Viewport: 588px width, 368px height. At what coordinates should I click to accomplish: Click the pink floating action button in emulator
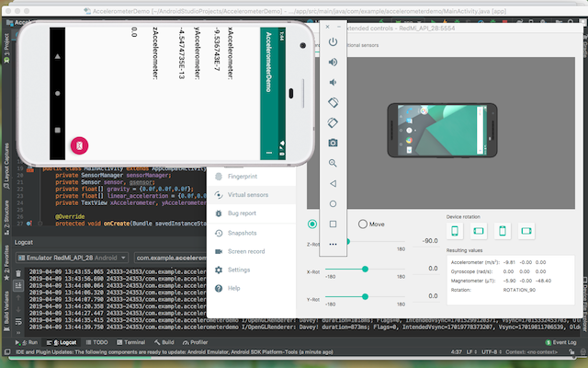tap(80, 145)
